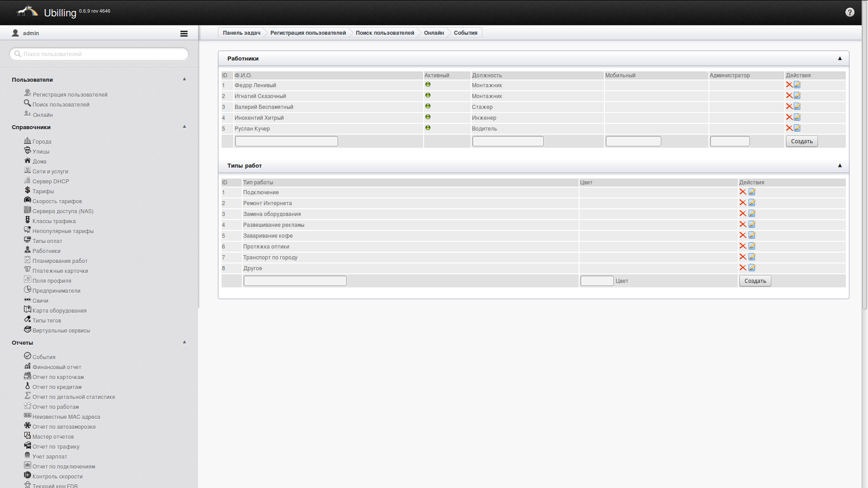Image resolution: width=868 pixels, height=488 pixels.
Task: Edit worker Игнатий Сказочный via pencil icon
Action: [x=797, y=96]
